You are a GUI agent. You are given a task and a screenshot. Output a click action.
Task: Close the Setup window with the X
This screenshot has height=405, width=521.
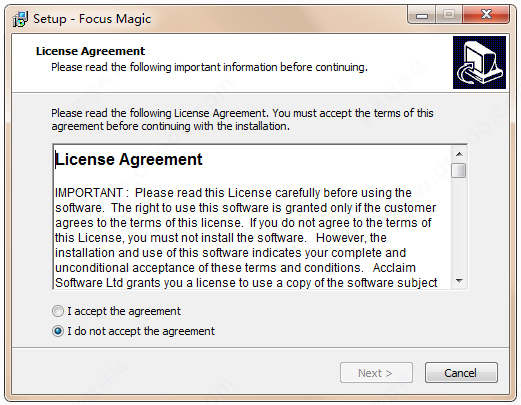(x=486, y=15)
